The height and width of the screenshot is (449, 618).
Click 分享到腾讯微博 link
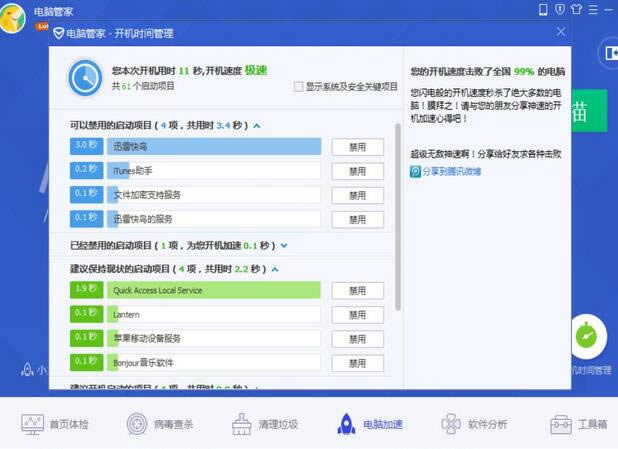click(451, 171)
